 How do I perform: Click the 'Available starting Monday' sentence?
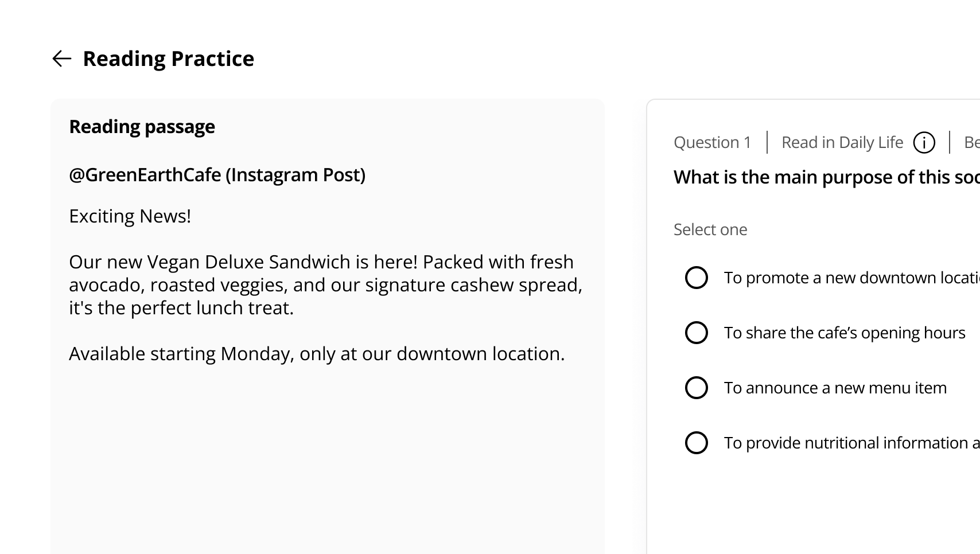317,354
